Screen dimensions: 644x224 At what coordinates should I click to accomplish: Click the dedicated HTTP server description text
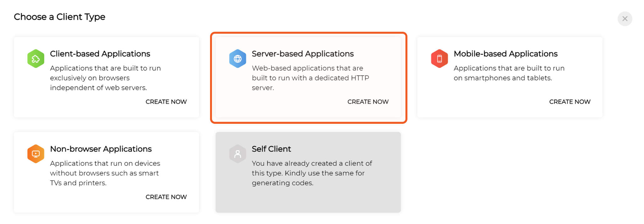[310, 78]
